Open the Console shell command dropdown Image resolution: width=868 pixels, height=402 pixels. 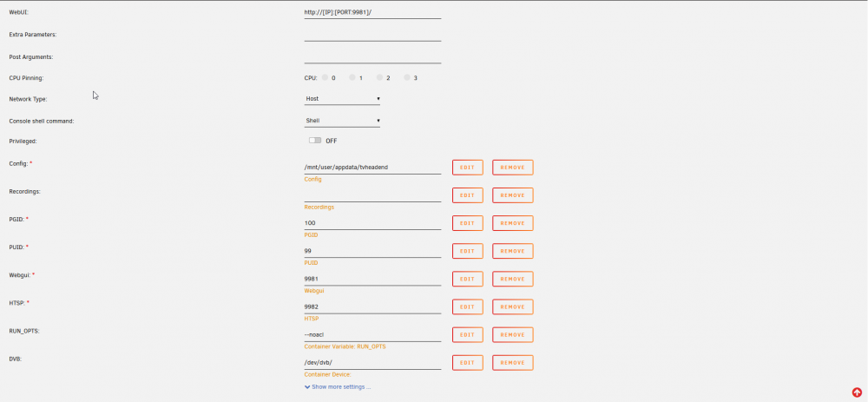pyautogui.click(x=342, y=121)
